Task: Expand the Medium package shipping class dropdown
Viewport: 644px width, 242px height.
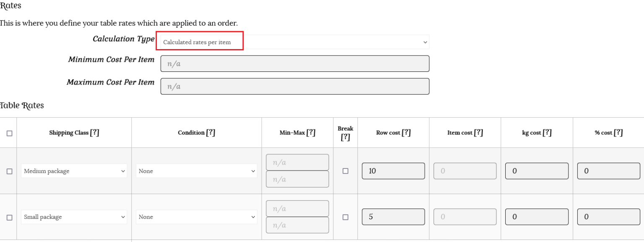Action: [x=74, y=171]
